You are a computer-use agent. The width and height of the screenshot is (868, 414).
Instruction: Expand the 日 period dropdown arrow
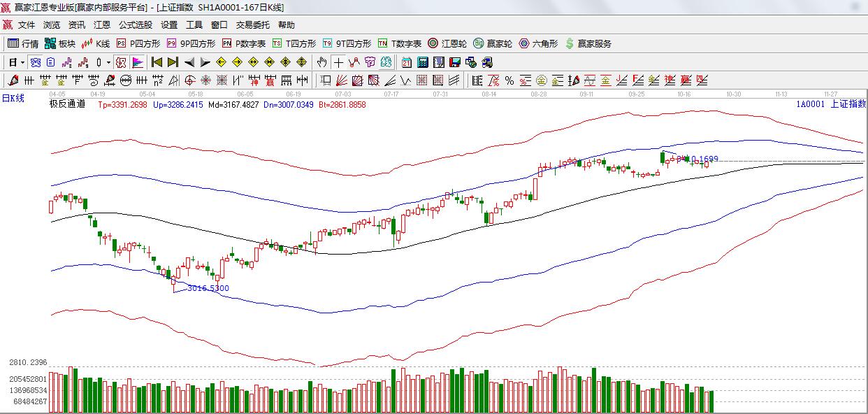tap(22, 62)
